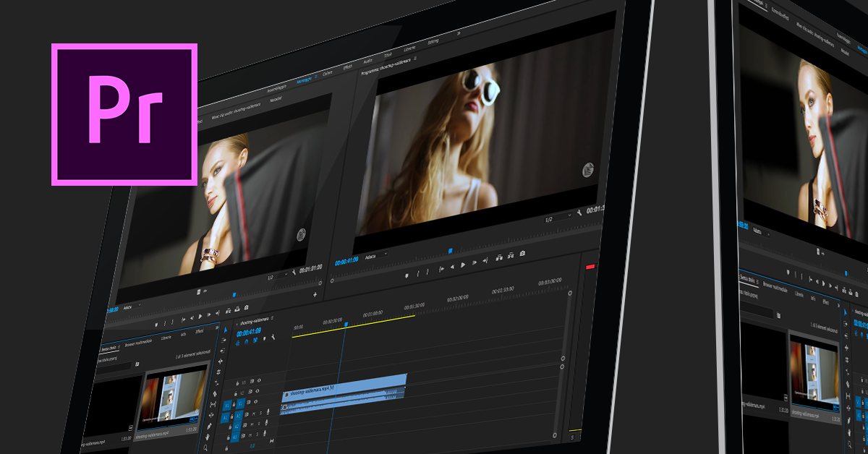Mute audio track A2
868x454 pixels.
(252, 424)
